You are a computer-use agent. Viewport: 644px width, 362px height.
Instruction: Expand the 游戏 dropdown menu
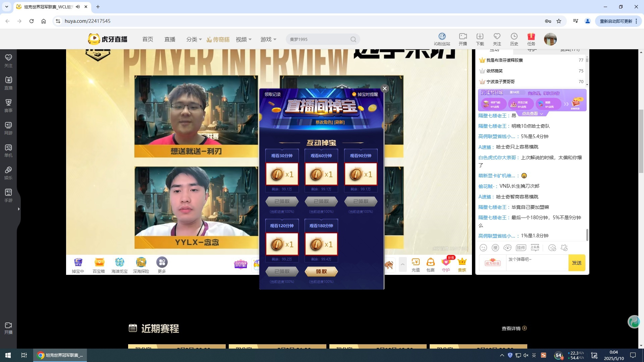click(x=268, y=39)
